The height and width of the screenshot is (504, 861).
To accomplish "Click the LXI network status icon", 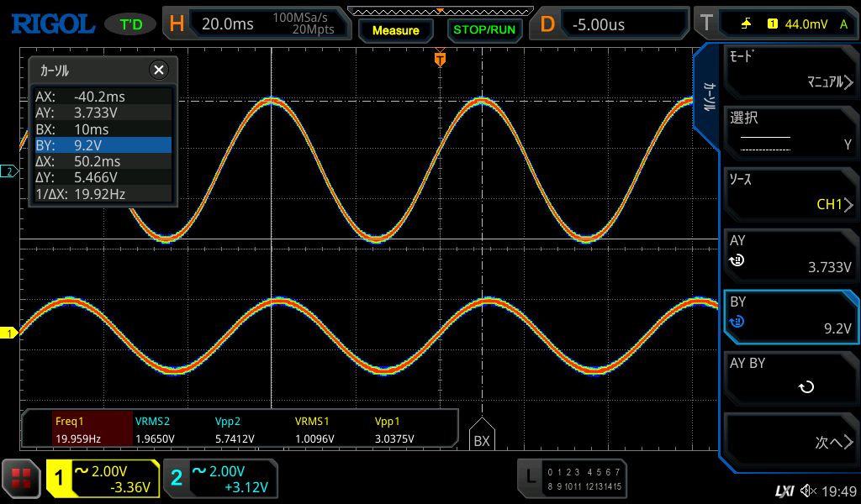I will pos(784,491).
